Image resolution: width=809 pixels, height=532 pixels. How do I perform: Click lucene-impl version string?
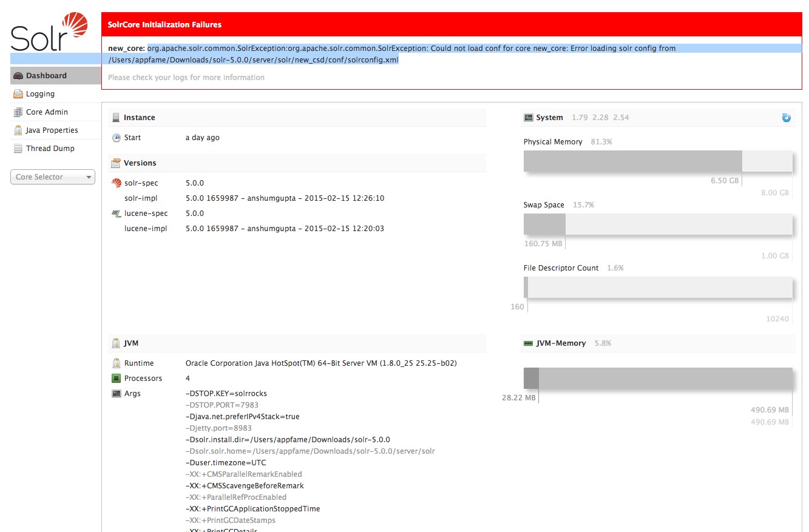click(x=285, y=229)
